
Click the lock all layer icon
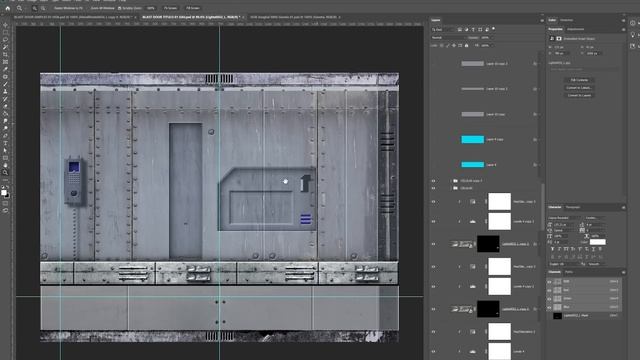pyautogui.click(x=467, y=45)
